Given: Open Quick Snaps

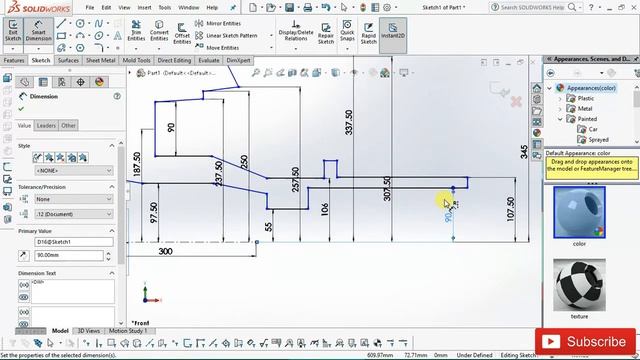Looking at the screenshot, I should point(347,31).
